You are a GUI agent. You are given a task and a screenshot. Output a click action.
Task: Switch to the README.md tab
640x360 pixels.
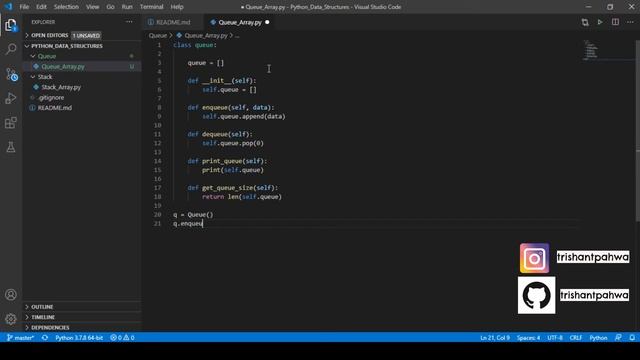pyautogui.click(x=173, y=22)
